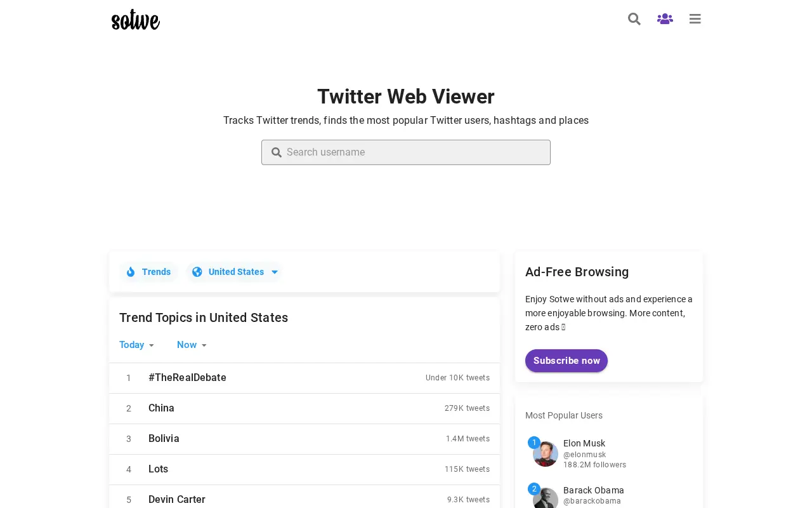Viewport: 812px width, 508px height.
Task: Click the Twitter Web Viewer heading
Action: (406, 97)
